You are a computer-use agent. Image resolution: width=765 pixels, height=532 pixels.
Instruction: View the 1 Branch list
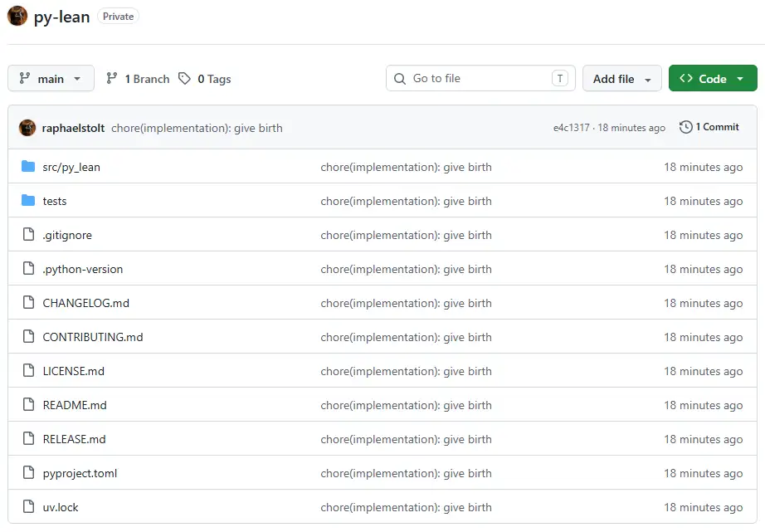coord(138,79)
